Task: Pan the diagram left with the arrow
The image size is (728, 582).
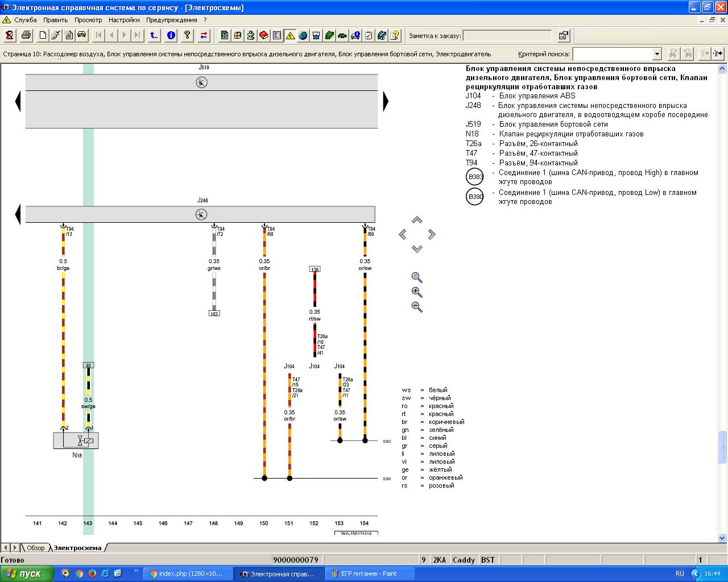Action: 403,234
